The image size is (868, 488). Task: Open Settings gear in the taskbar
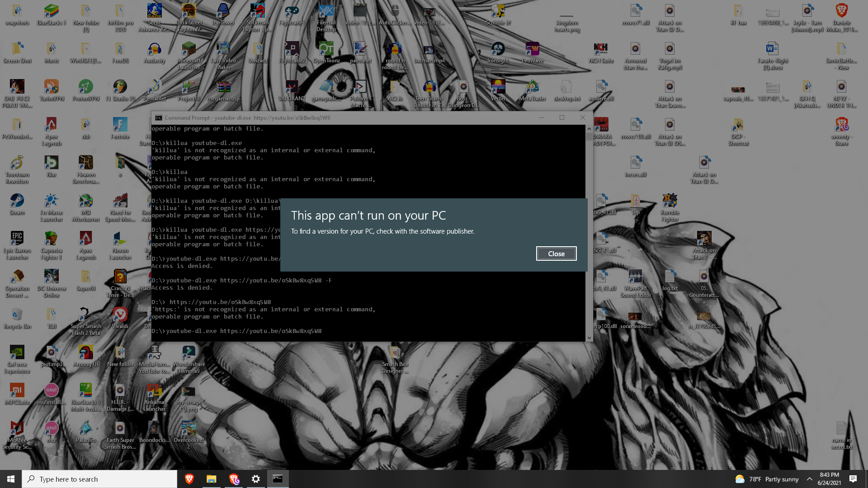[256, 479]
